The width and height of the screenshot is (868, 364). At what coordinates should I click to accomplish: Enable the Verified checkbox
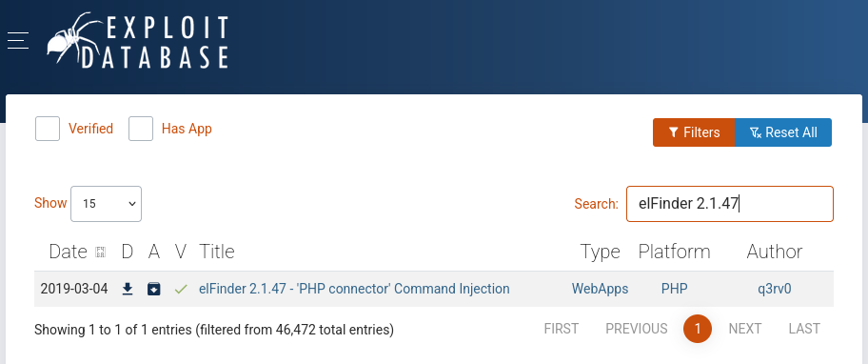click(x=48, y=129)
